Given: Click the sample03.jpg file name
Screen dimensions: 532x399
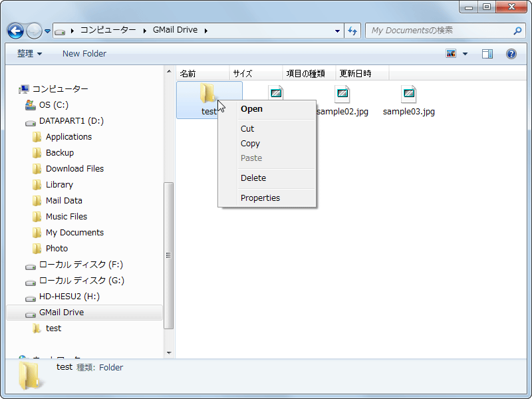Looking at the screenshot, I should point(409,112).
